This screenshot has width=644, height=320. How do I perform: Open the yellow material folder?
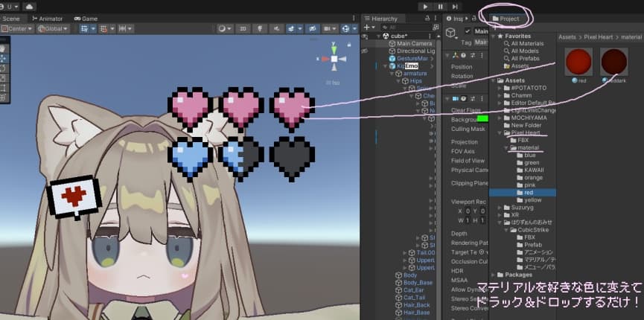point(529,200)
